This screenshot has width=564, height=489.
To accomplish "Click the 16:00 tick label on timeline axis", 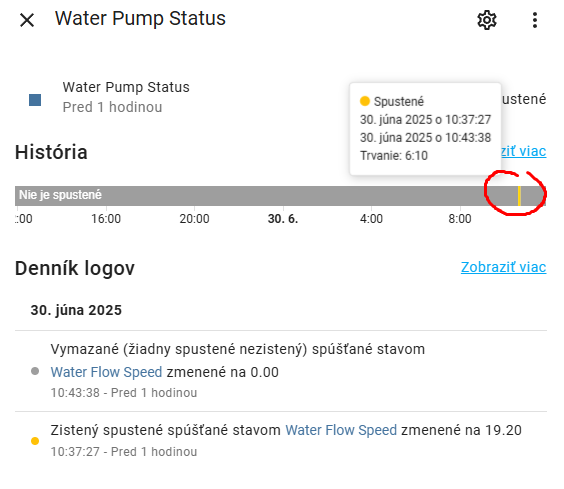I will 106,219.
